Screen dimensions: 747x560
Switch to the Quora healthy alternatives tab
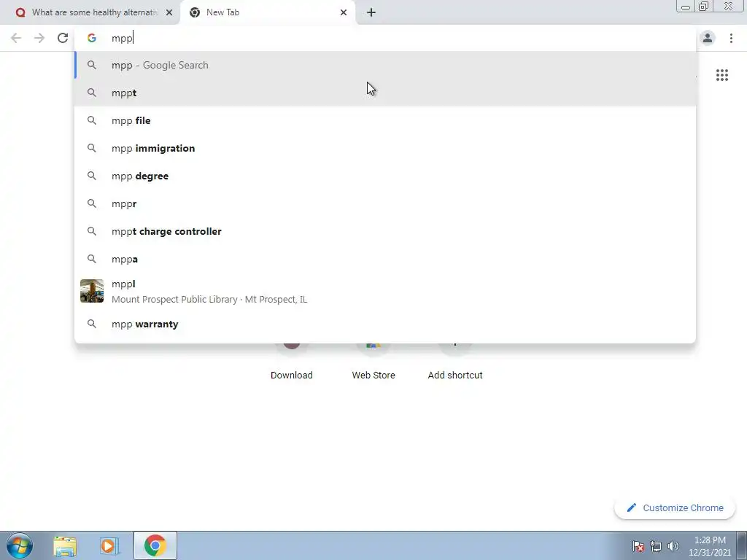point(90,13)
